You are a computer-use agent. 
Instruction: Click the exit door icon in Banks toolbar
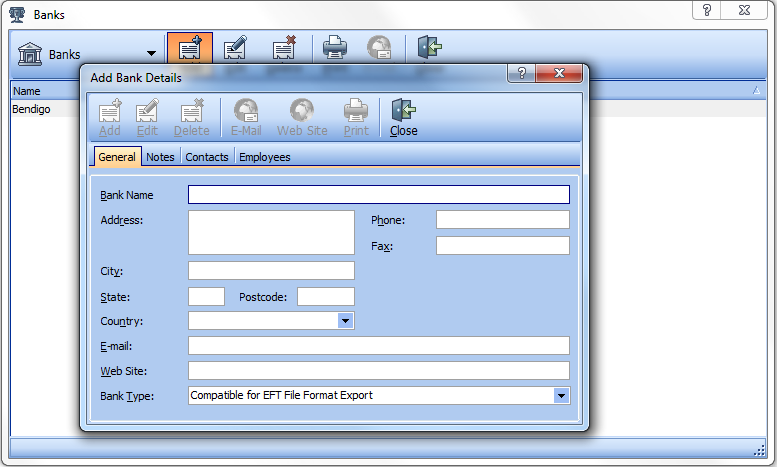pos(430,47)
